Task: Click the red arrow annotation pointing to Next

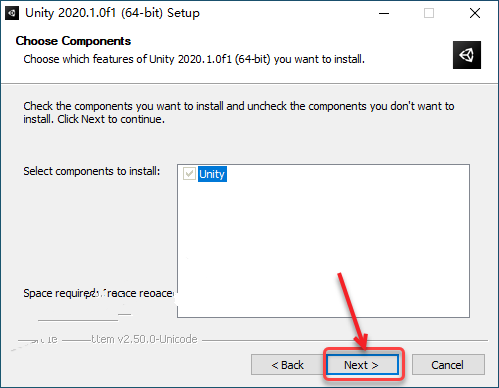Action: click(x=352, y=312)
